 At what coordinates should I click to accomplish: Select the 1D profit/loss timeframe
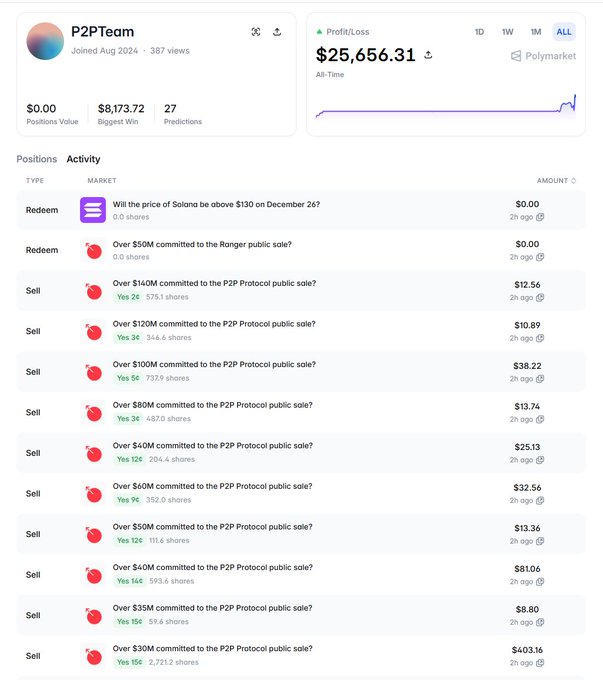(479, 32)
